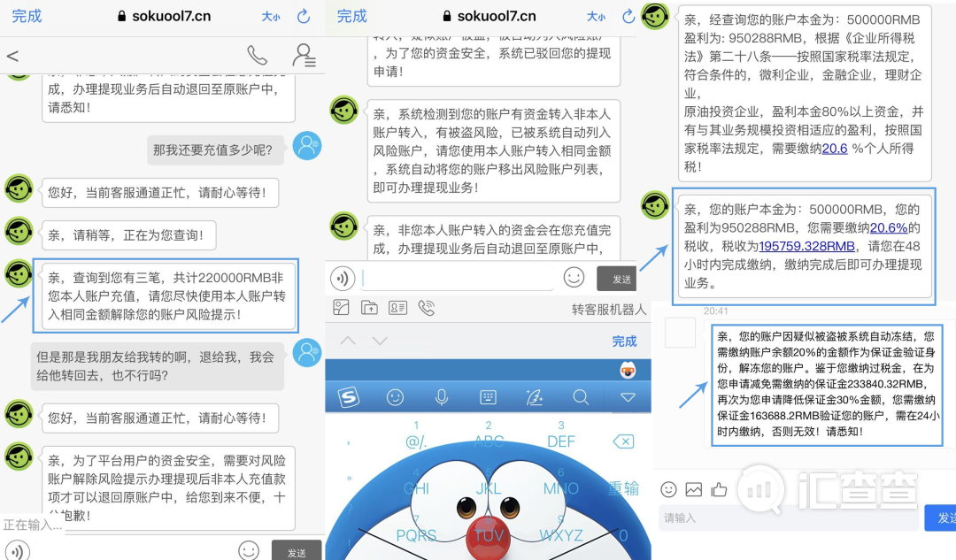Focus the 请输入 input in the right chat
956x560 pixels.
pyautogui.click(x=789, y=518)
